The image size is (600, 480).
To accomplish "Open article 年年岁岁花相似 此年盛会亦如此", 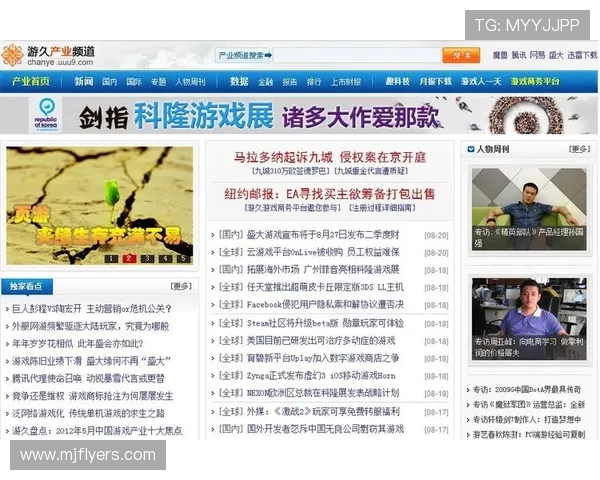I will tap(78, 344).
